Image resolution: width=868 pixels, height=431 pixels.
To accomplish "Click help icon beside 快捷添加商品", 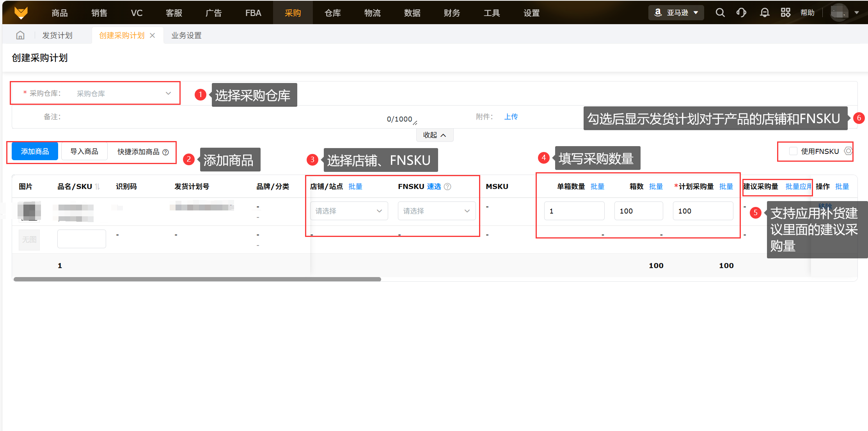I will [x=166, y=152].
